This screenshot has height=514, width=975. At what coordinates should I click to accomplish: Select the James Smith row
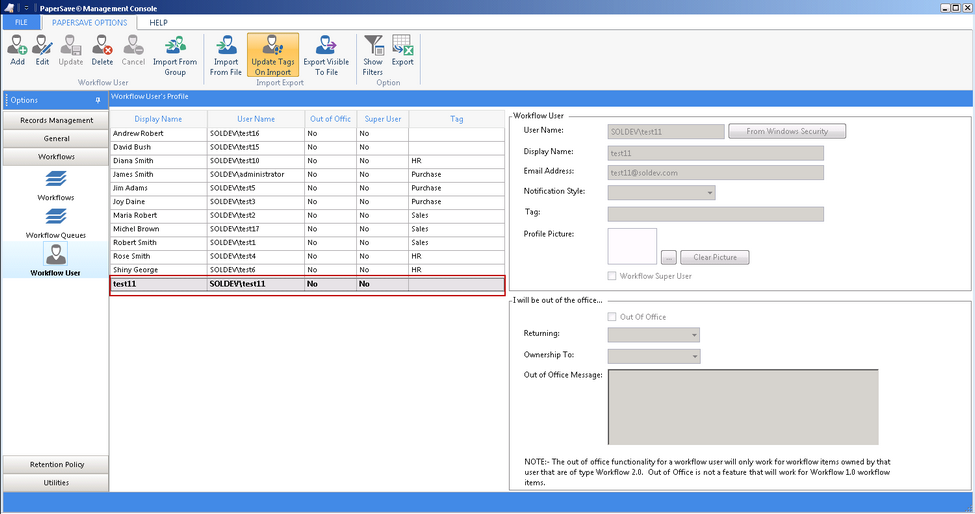pyautogui.click(x=307, y=175)
